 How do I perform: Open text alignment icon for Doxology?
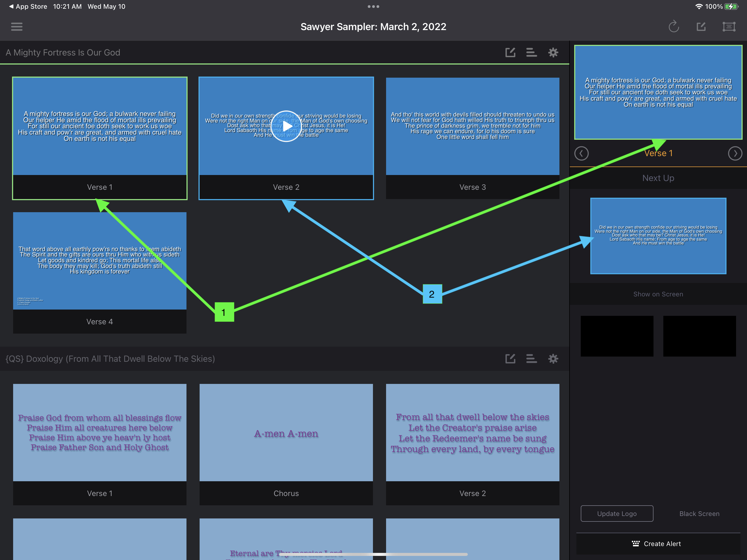click(531, 359)
